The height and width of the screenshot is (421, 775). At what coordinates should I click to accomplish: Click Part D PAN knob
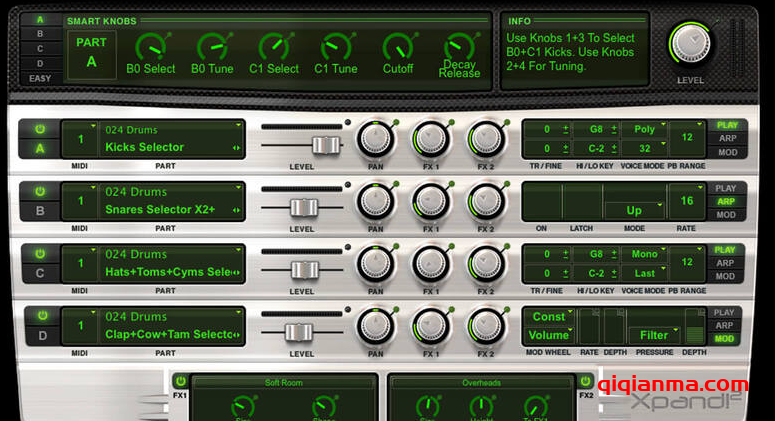376,326
